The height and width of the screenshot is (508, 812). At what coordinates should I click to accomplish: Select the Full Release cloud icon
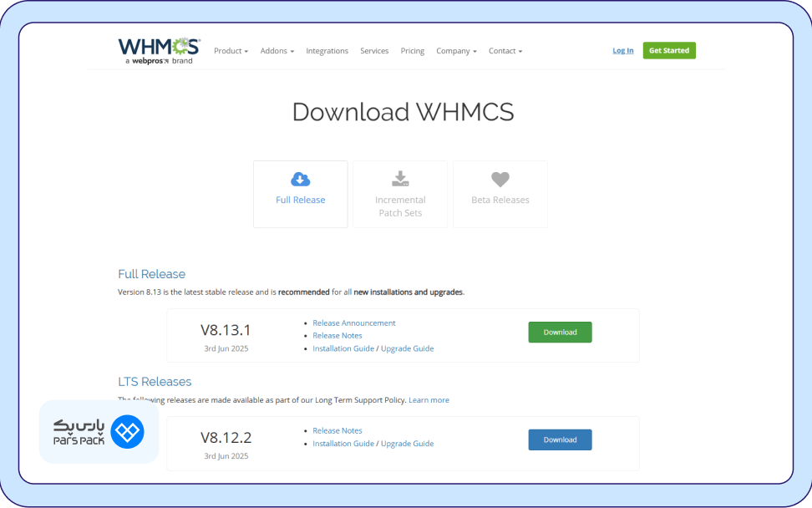[300, 179]
